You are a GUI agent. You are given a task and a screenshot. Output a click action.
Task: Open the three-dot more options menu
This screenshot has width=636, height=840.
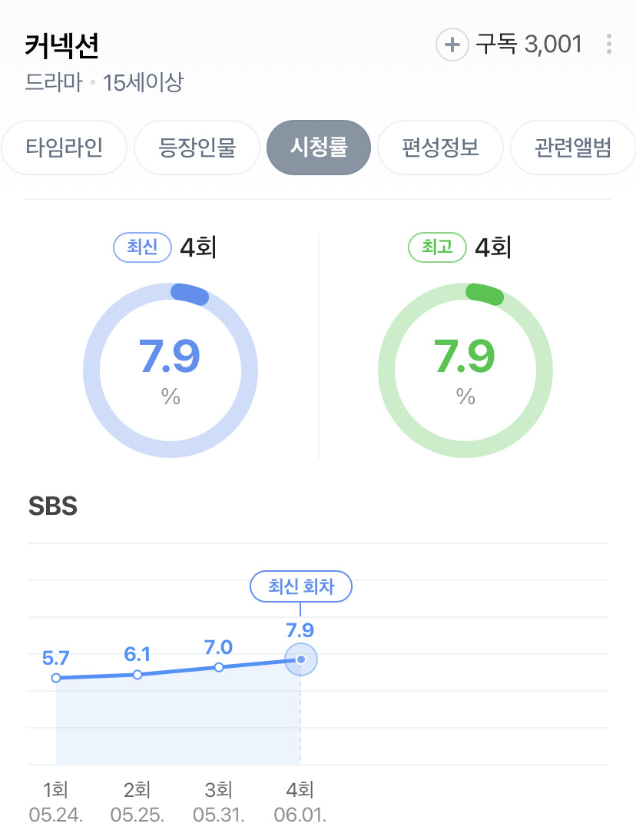pos(608,44)
